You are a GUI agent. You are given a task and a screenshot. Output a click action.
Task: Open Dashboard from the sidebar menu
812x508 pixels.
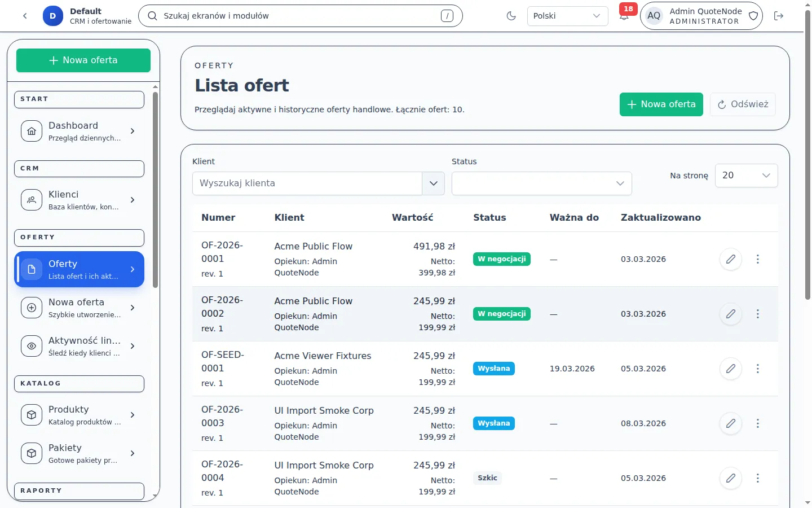(x=79, y=131)
